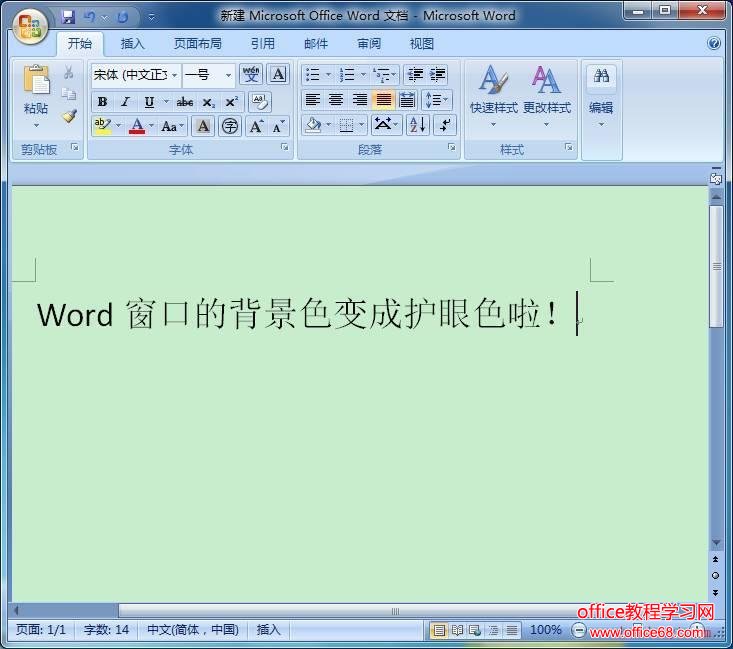The height and width of the screenshot is (649, 733).
Task: Switch to the 插入 tab
Action: [132, 44]
